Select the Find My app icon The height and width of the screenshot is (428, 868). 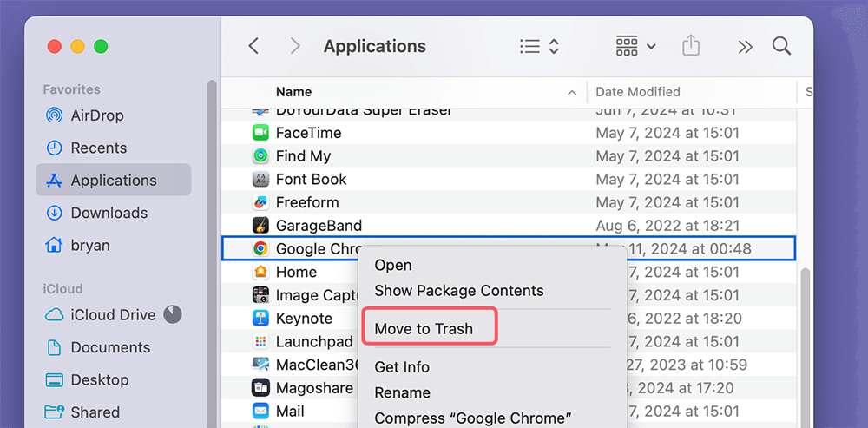pyautogui.click(x=260, y=156)
